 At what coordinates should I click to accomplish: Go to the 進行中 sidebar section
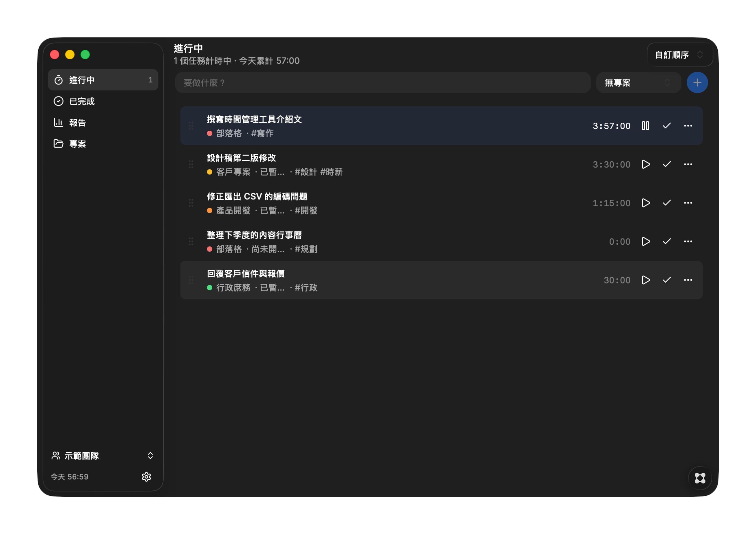[x=103, y=80]
